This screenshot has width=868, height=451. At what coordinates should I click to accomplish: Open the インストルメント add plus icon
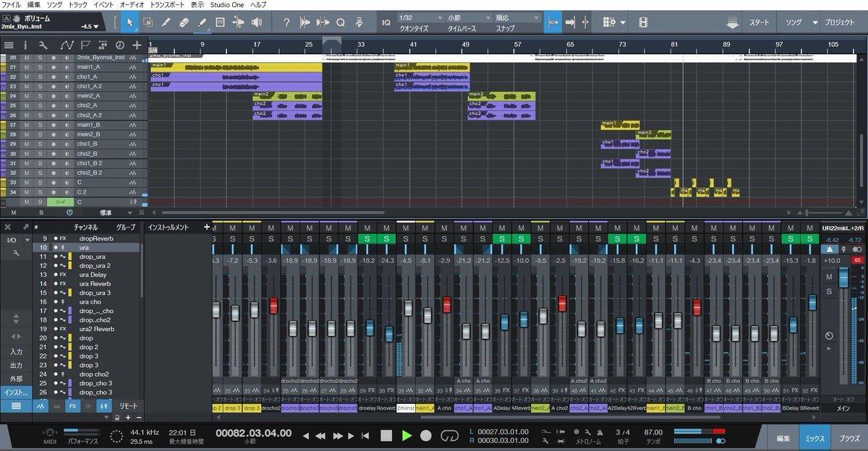click(206, 227)
